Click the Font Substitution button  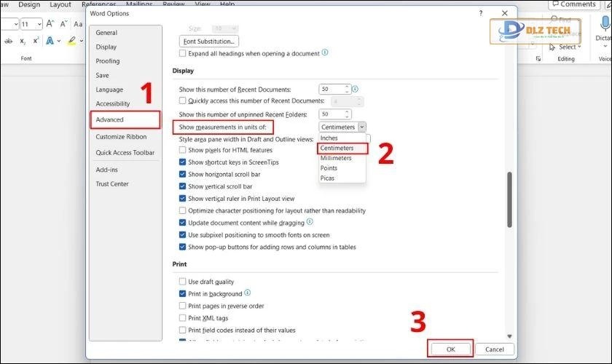pos(209,41)
